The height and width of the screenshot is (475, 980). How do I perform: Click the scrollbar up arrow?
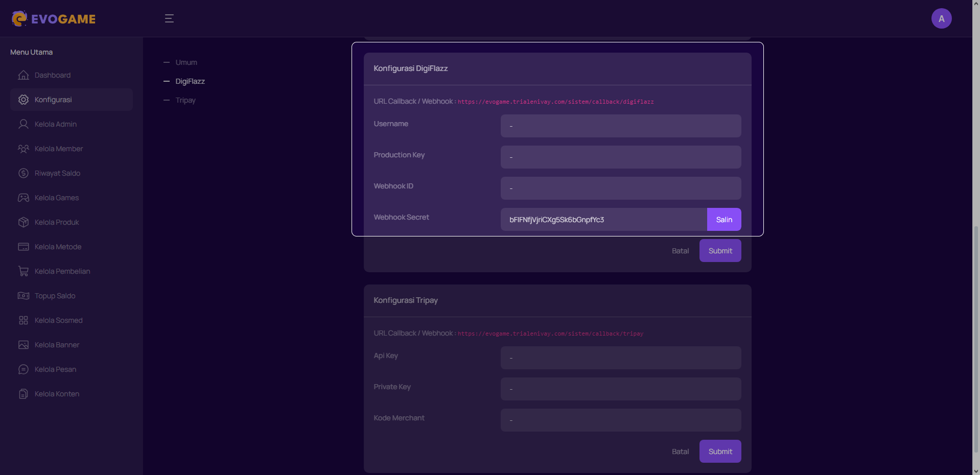pos(976,4)
